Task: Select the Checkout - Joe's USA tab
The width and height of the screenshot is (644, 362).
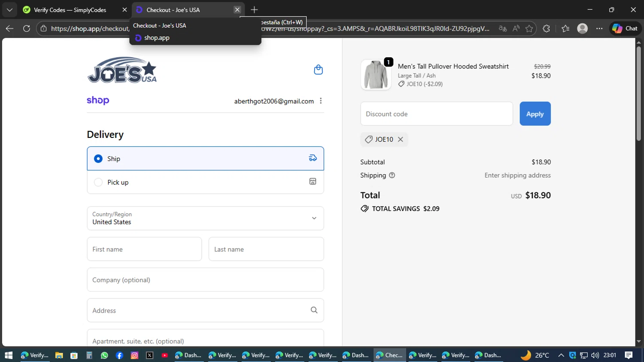Action: coord(173,9)
